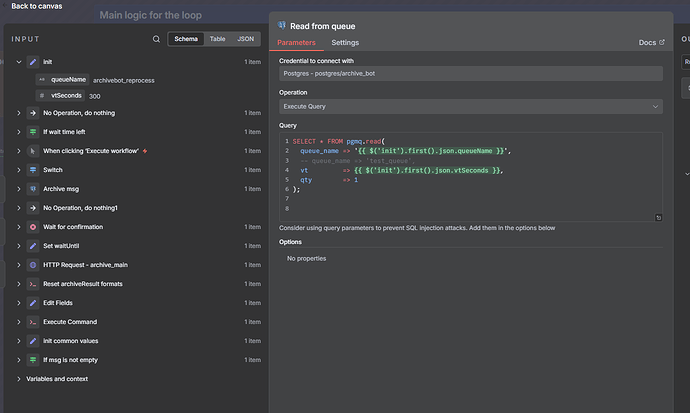
Task: Expand the Edit Fields node
Action: [19, 303]
